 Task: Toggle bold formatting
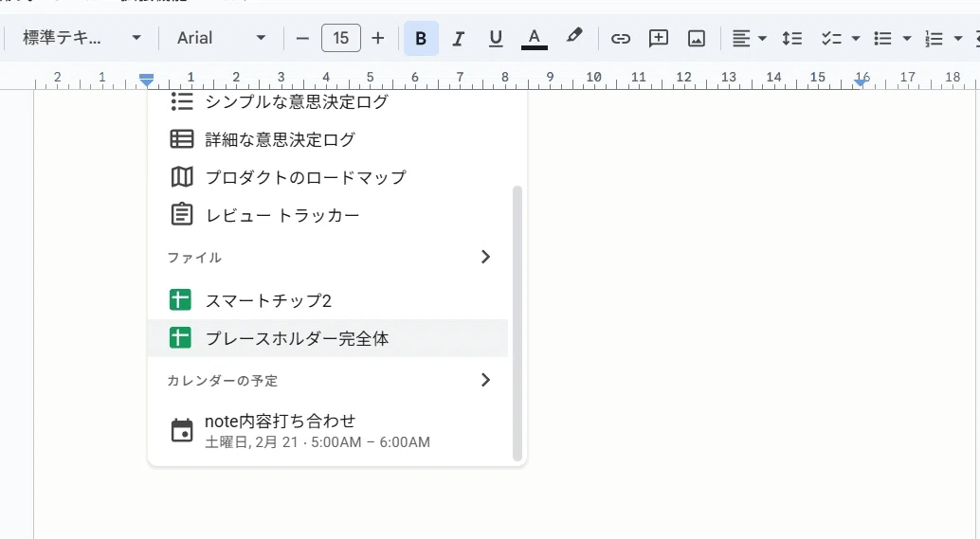point(421,38)
